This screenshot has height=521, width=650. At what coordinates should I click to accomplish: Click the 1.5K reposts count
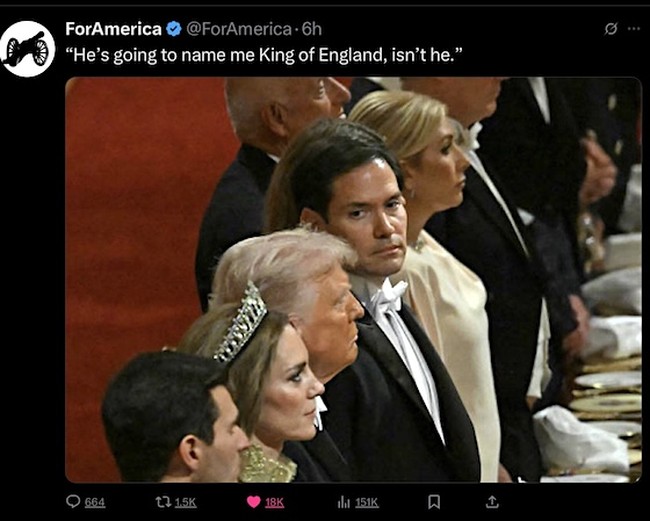(185, 502)
